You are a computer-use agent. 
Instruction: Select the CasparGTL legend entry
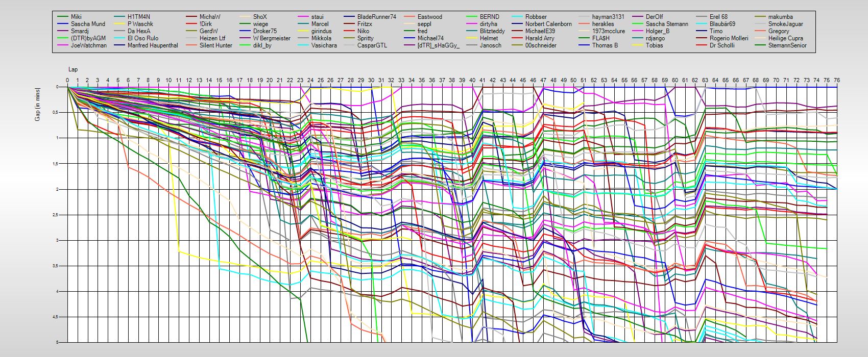tap(372, 45)
